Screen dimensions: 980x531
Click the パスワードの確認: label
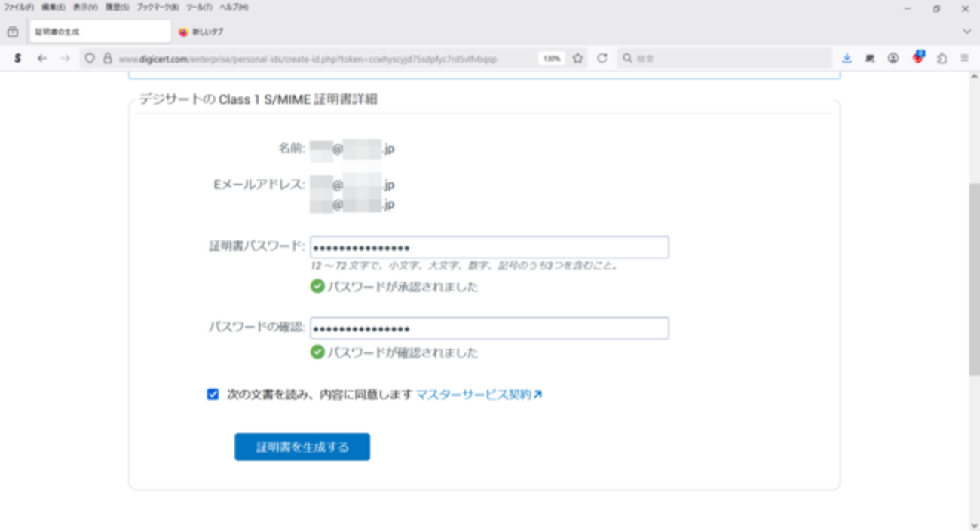click(x=257, y=327)
